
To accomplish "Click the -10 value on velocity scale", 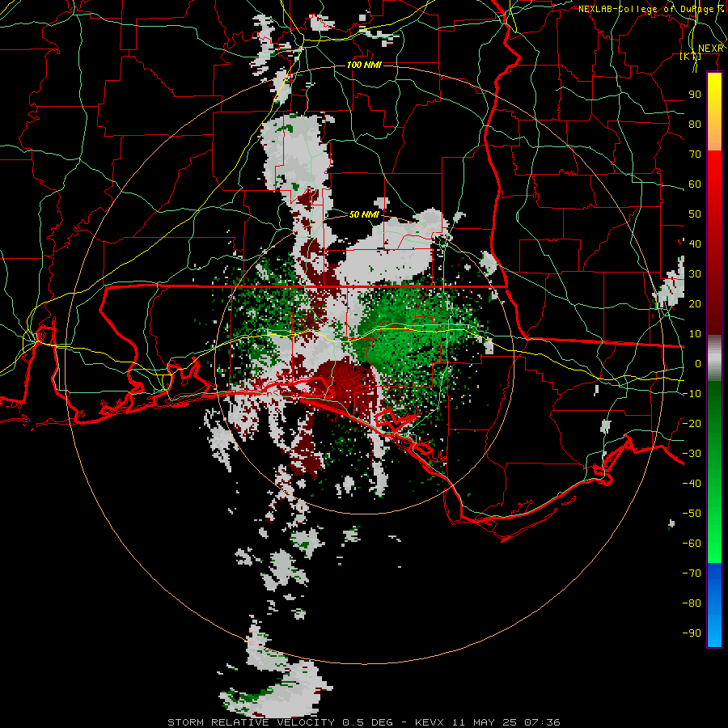I will pos(692,394).
